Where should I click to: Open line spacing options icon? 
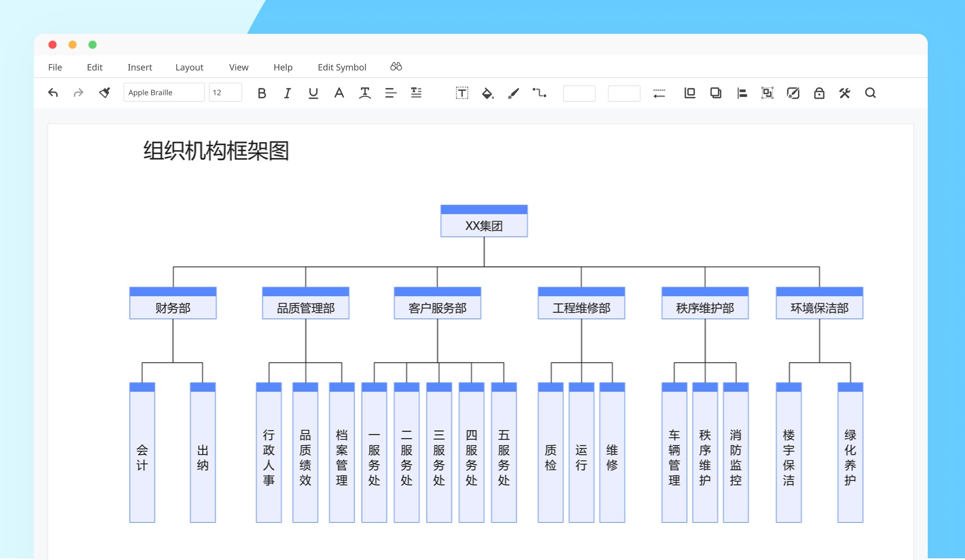(x=416, y=93)
